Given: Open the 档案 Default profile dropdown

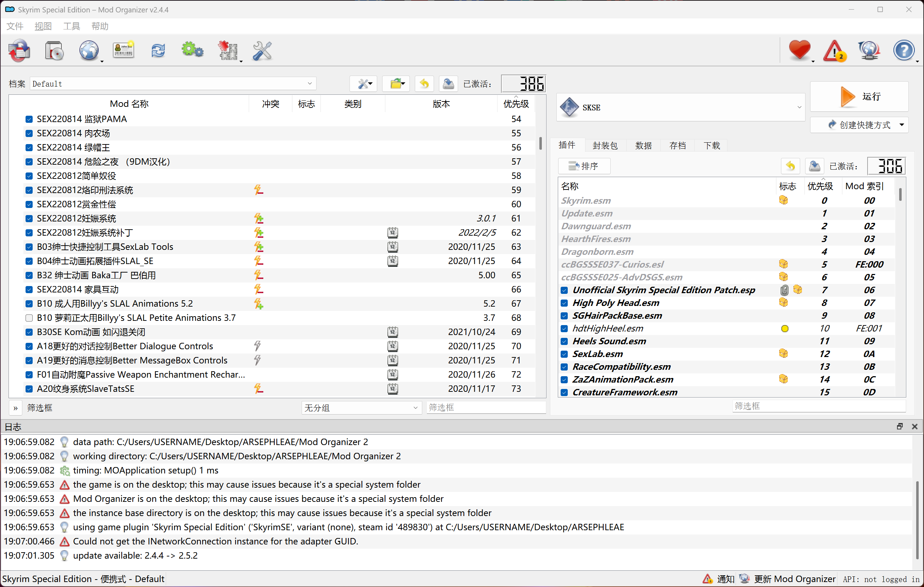Looking at the screenshot, I should point(173,84).
